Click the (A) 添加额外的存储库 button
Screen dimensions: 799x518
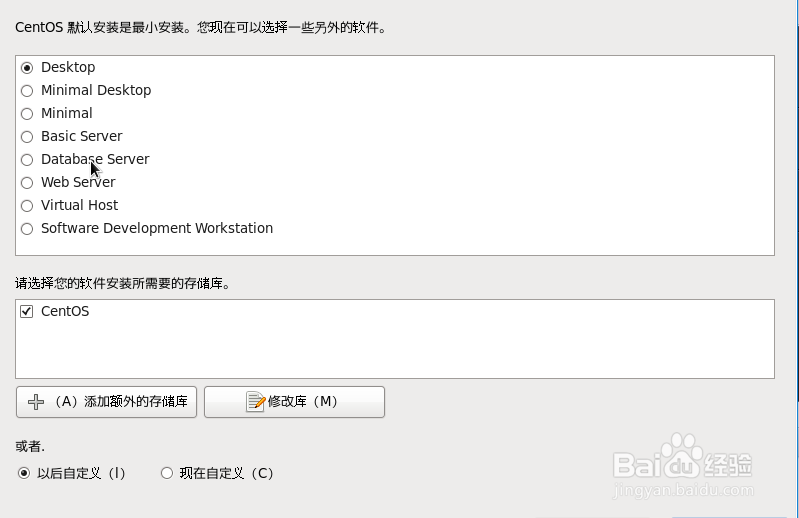point(106,402)
